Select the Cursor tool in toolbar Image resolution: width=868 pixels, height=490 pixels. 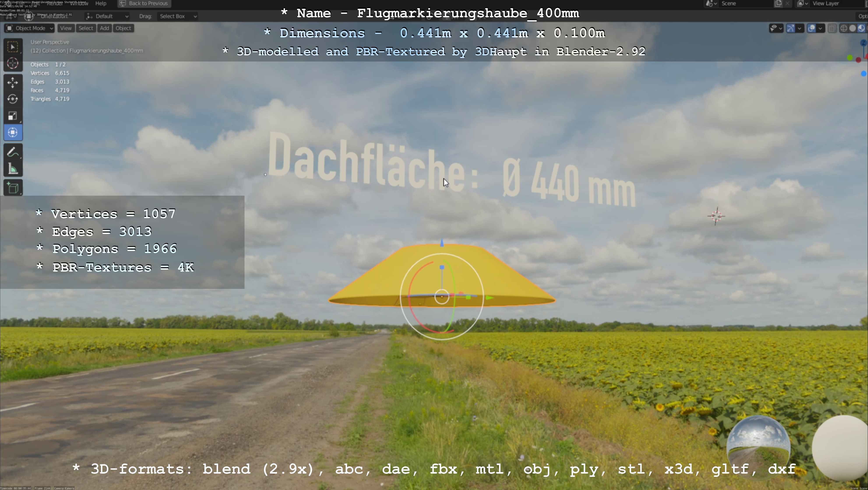click(x=13, y=63)
